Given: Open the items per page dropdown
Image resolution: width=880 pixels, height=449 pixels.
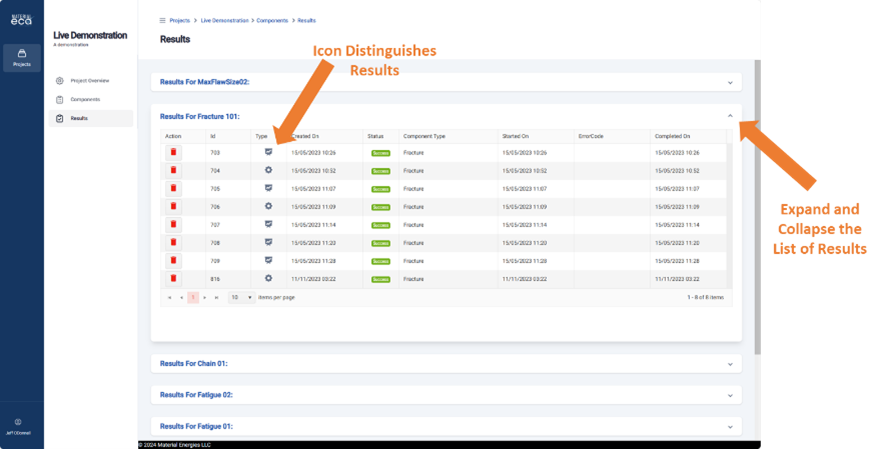Looking at the screenshot, I should click(241, 297).
